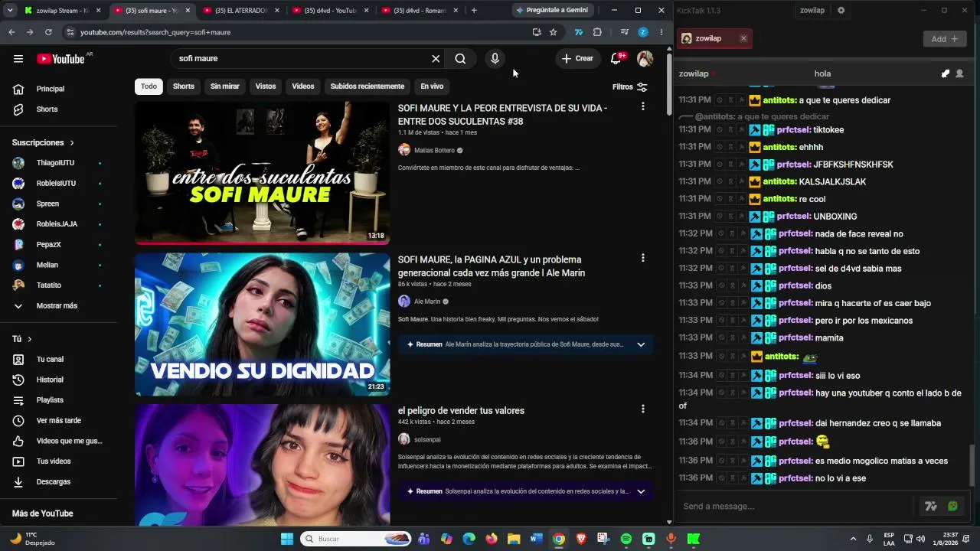Expand the Ale Marín video Resumen
The image size is (980, 551).
click(x=641, y=344)
